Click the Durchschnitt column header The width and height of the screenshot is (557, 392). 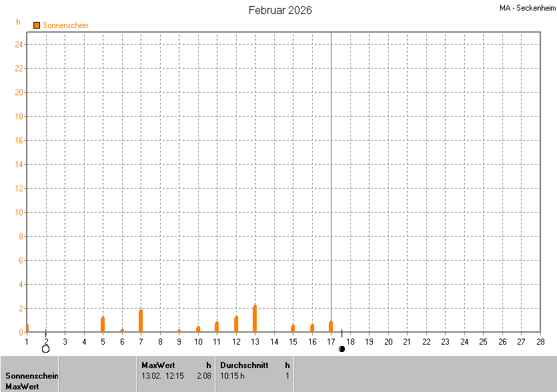244,365
